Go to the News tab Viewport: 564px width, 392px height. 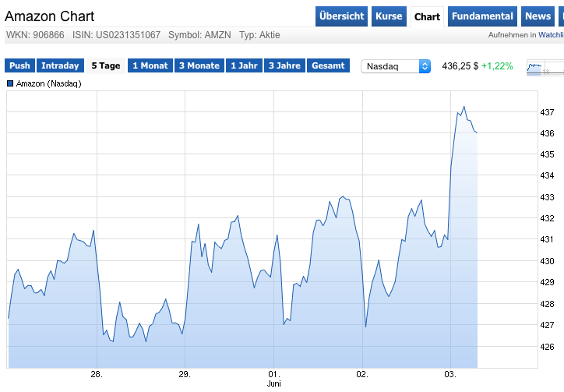538,16
